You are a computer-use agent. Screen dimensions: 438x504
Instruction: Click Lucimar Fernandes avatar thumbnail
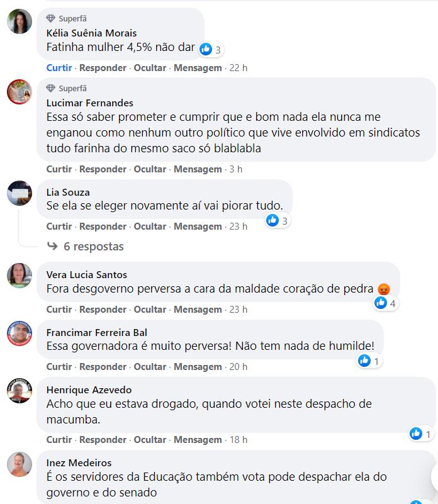[20, 92]
